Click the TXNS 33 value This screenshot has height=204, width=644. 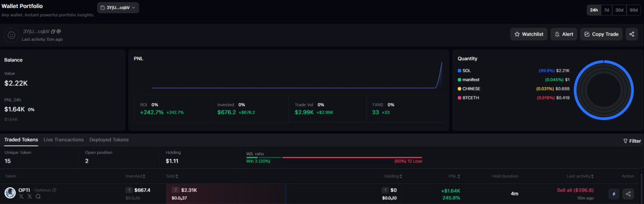coord(376,112)
